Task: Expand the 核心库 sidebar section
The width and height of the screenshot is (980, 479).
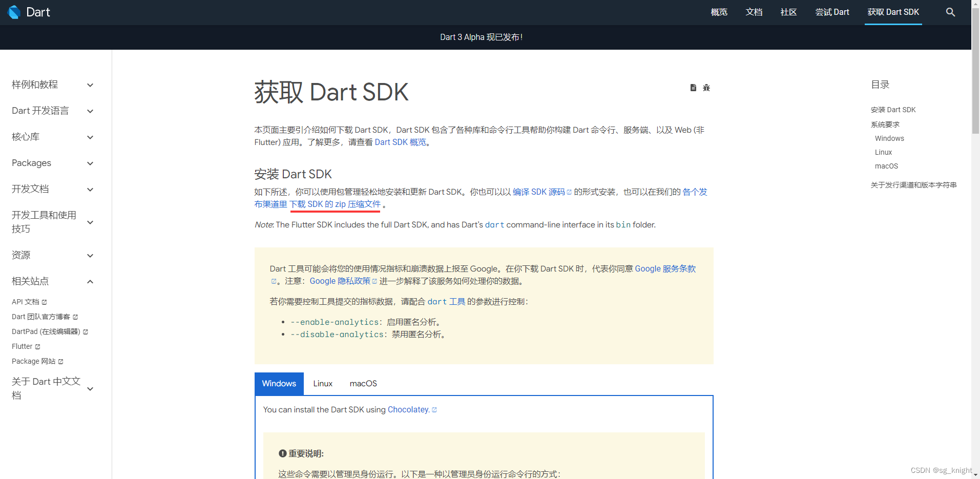Action: point(90,137)
